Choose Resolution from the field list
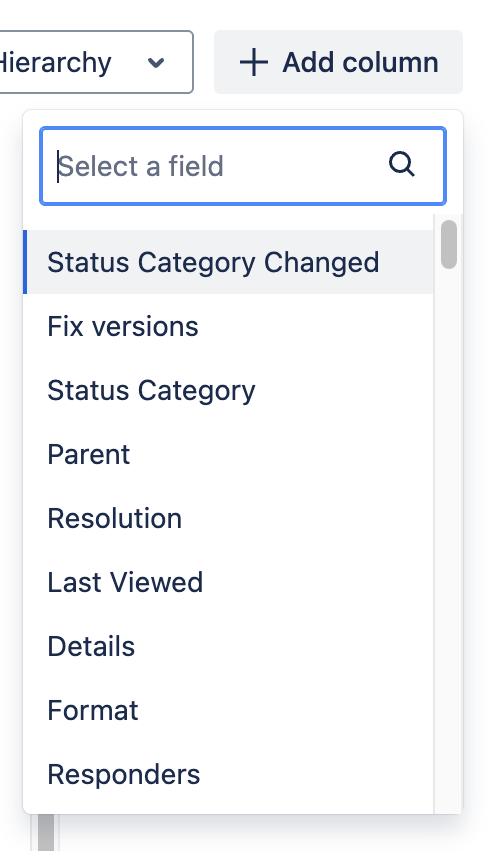The height and width of the screenshot is (851, 493). [x=228, y=518]
